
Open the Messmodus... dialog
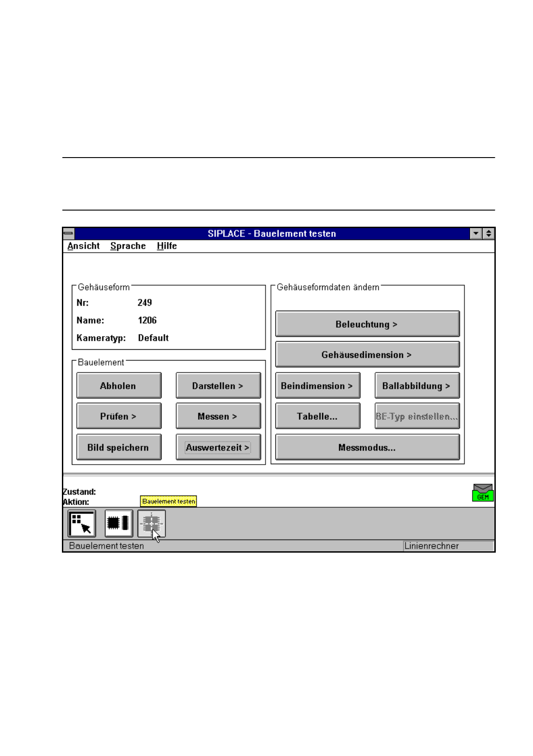coord(367,447)
